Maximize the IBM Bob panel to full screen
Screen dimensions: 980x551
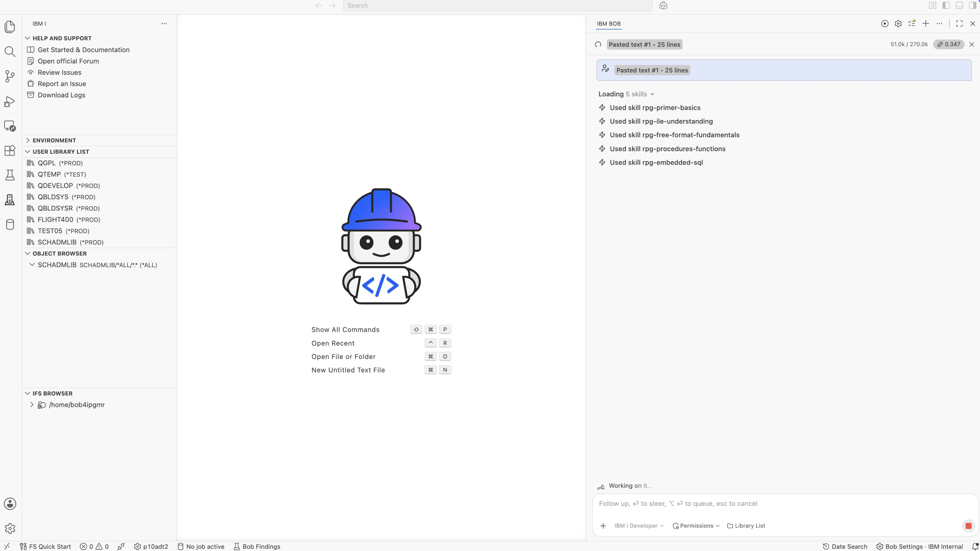click(959, 24)
